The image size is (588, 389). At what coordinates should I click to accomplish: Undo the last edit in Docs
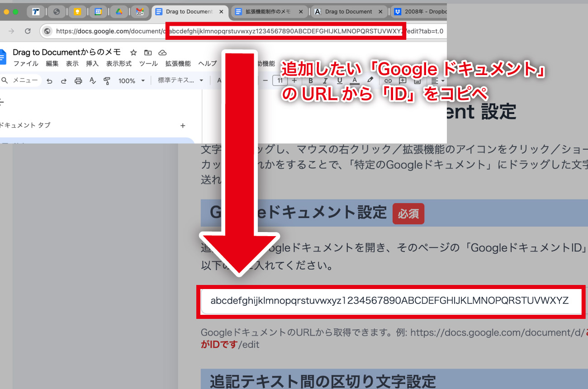[x=49, y=81]
